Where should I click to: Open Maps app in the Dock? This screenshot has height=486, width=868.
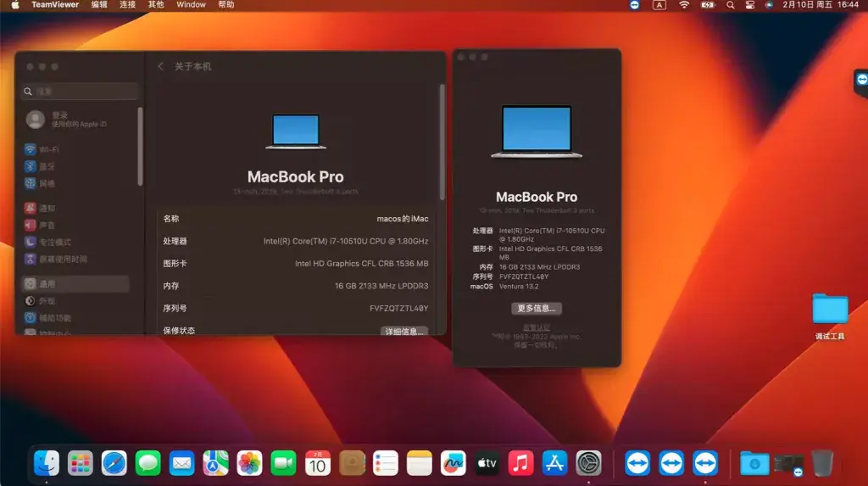coord(215,463)
